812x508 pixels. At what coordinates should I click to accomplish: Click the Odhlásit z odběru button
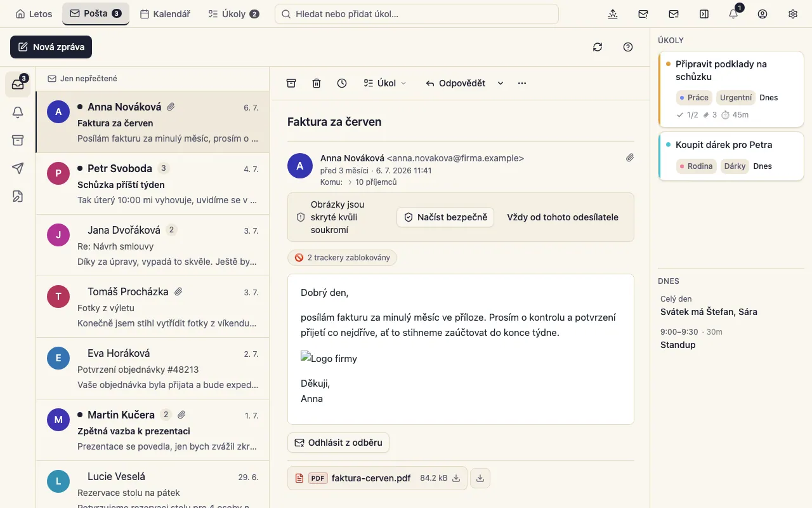tap(338, 443)
